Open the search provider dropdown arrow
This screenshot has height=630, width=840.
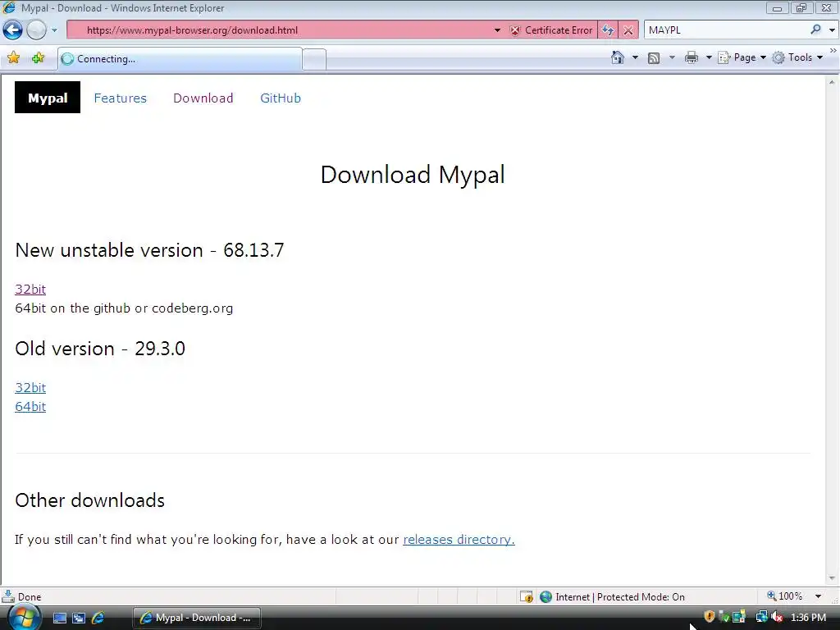pyautogui.click(x=832, y=30)
